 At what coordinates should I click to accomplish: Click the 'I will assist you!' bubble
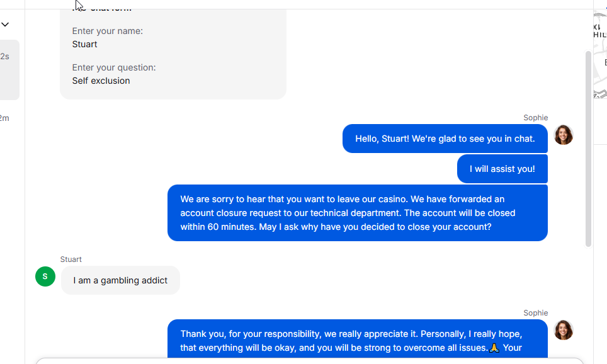point(502,169)
